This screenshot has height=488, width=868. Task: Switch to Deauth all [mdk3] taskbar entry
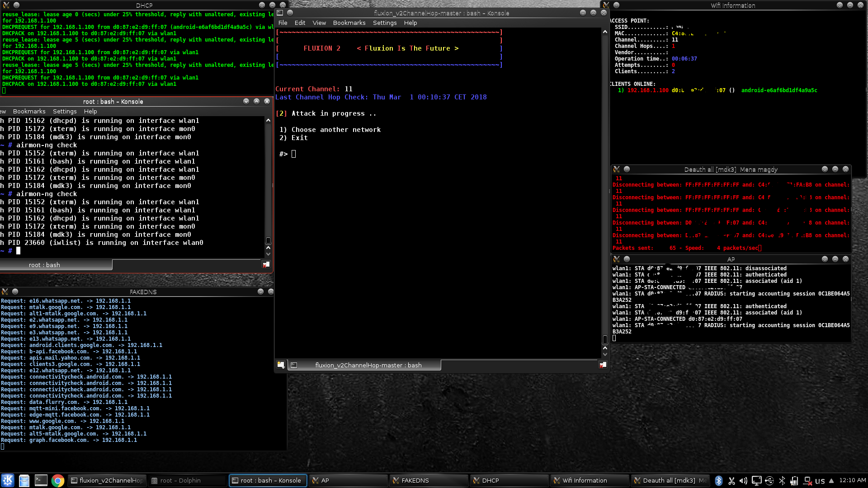click(670, 480)
